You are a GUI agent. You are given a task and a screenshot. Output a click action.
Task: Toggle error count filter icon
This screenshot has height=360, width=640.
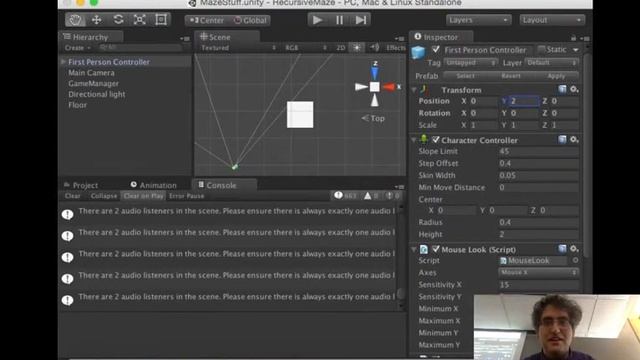point(393,196)
